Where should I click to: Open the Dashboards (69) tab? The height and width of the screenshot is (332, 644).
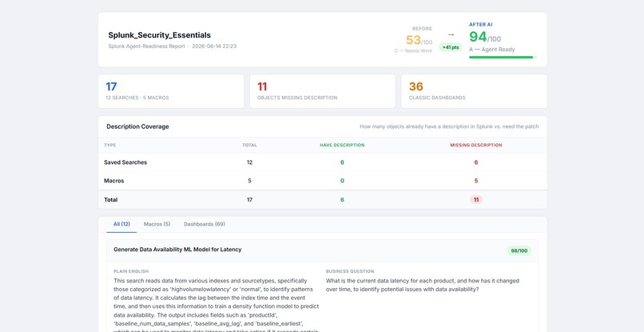pos(204,224)
